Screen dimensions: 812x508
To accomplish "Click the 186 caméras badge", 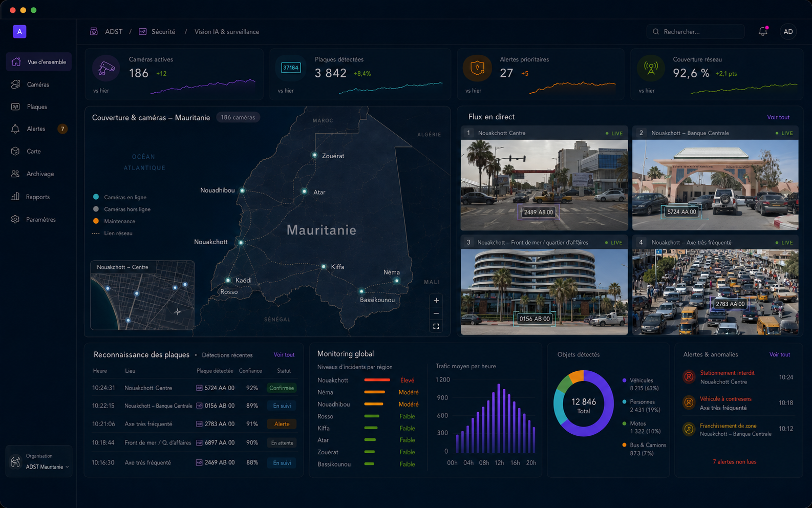I will (238, 117).
